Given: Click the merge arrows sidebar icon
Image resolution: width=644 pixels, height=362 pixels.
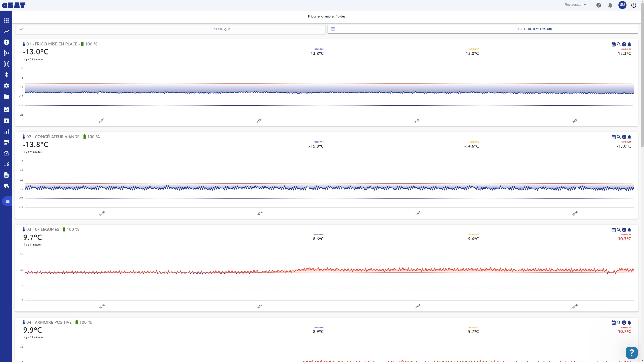Looking at the screenshot, I should click(x=6, y=53).
